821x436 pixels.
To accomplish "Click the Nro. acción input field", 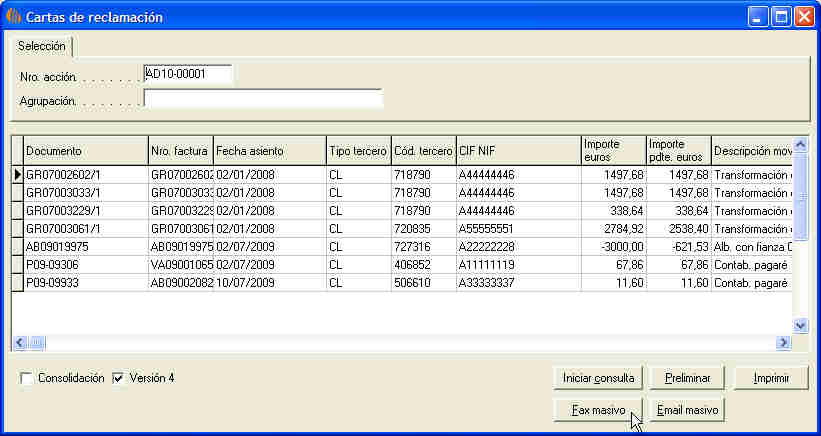I will click(188, 74).
